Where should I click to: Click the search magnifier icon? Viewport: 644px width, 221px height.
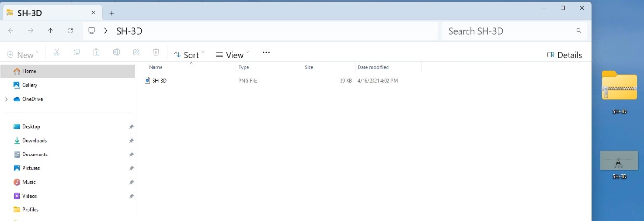pyautogui.click(x=579, y=31)
